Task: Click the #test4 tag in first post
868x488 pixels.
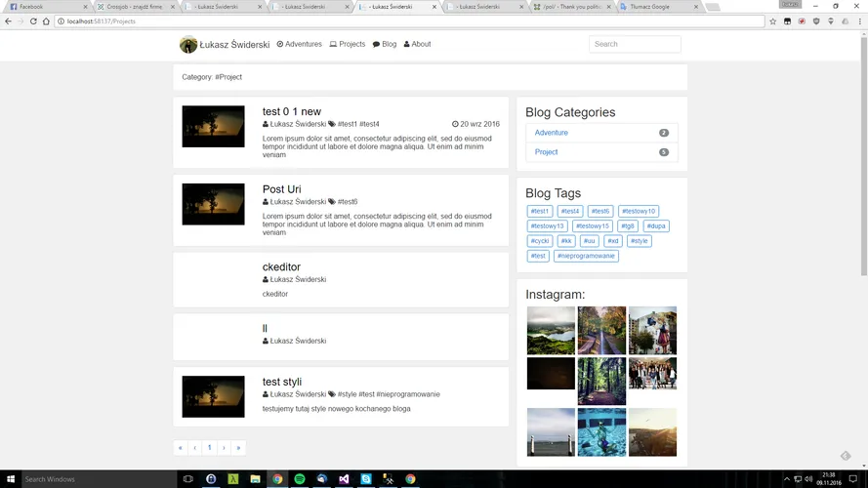Action: coord(369,124)
